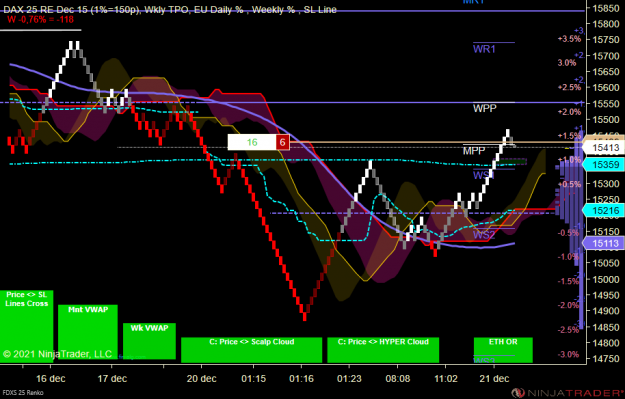The image size is (625, 399).
Task: Click the +0.5% percent level label
Action: tap(569, 184)
